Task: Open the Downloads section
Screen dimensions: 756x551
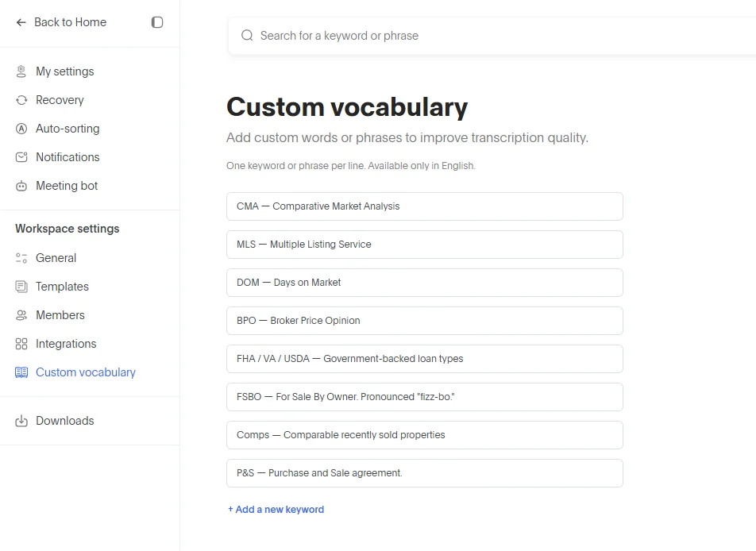Action: pos(64,421)
